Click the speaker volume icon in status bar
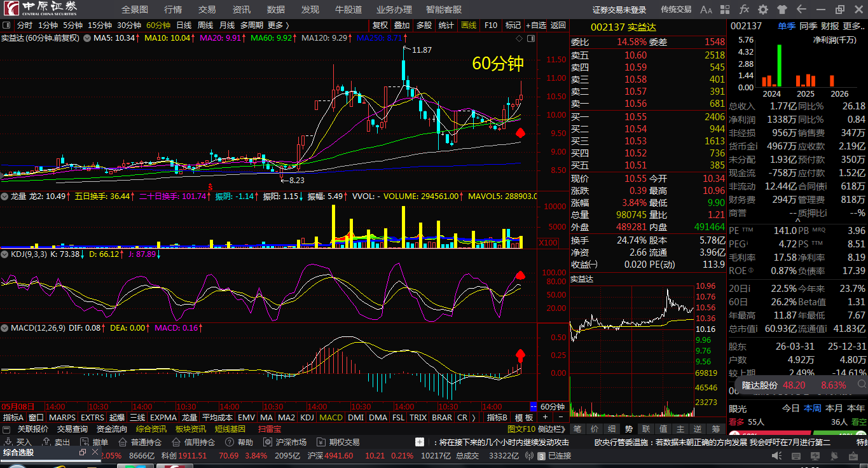The height and width of the screenshot is (468, 868). 777,456
